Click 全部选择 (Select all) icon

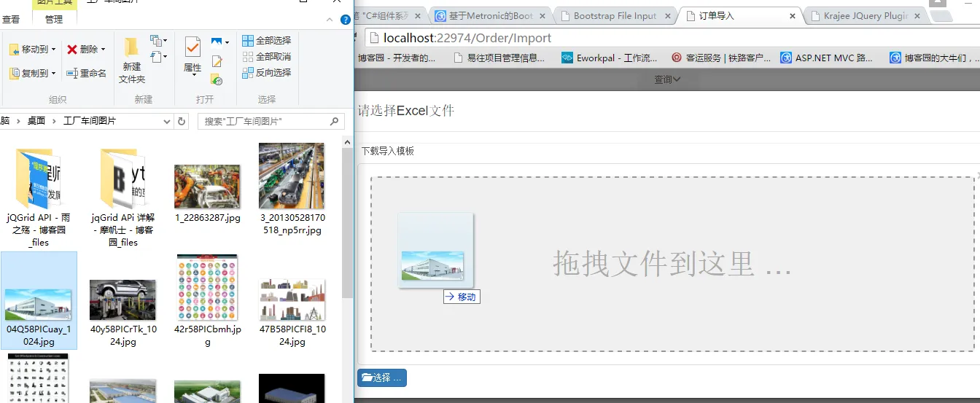(248, 41)
